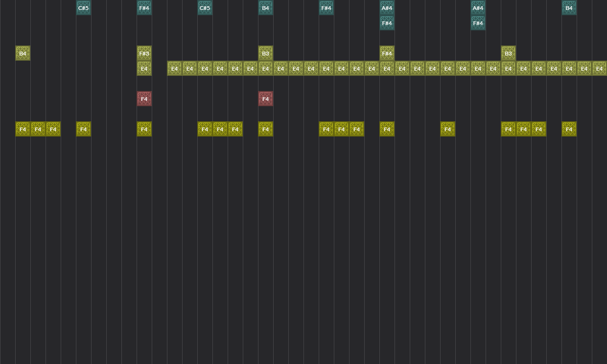Image resolution: width=607 pixels, height=364 pixels.
Task: Select the B4 olive note at the far left
Action: pos(22,53)
